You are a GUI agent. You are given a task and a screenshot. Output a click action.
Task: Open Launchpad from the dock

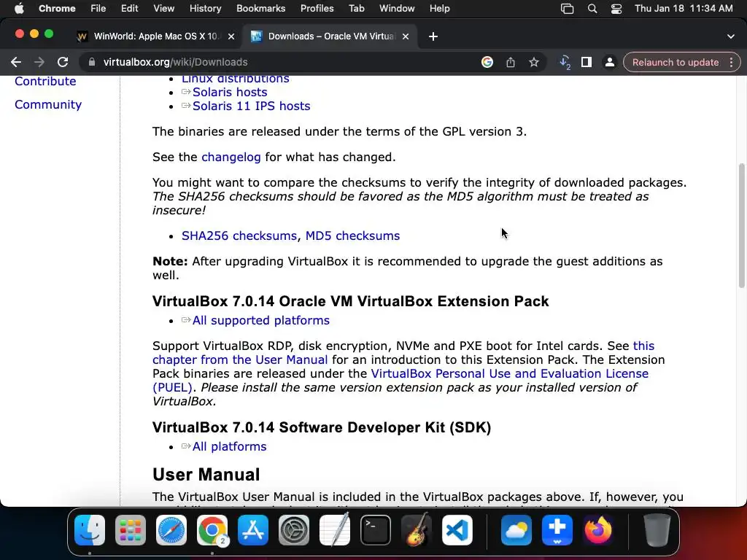tap(131, 529)
